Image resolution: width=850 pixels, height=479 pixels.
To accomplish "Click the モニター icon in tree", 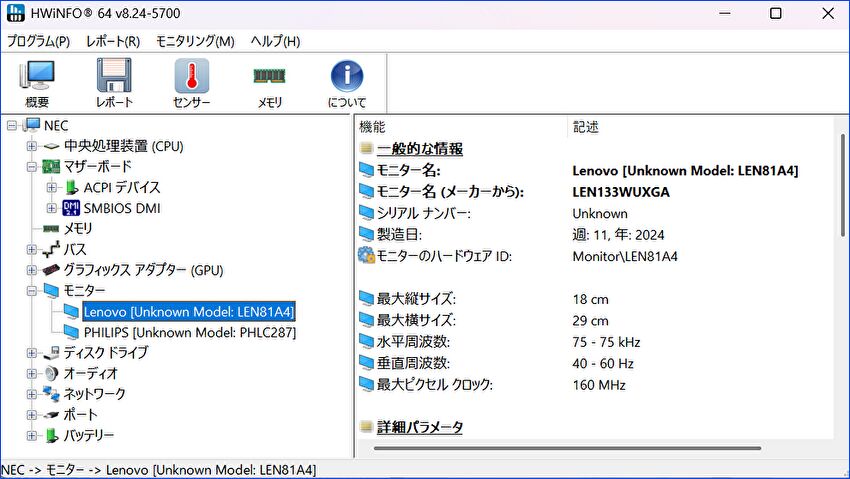I will tap(51, 290).
